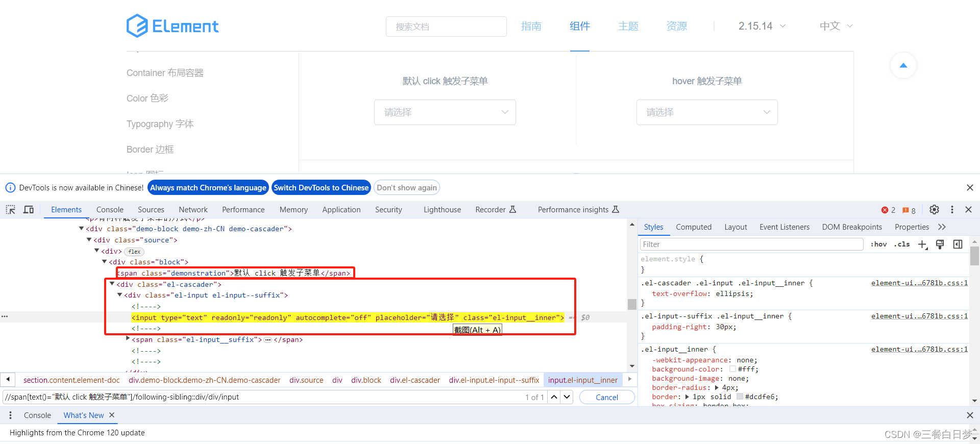
Task: Click the red errors count indicator
Action: 888,210
